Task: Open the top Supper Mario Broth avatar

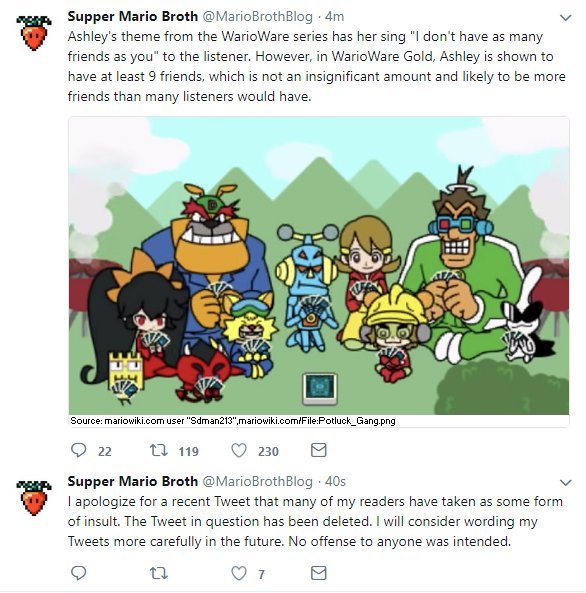Action: (x=34, y=33)
